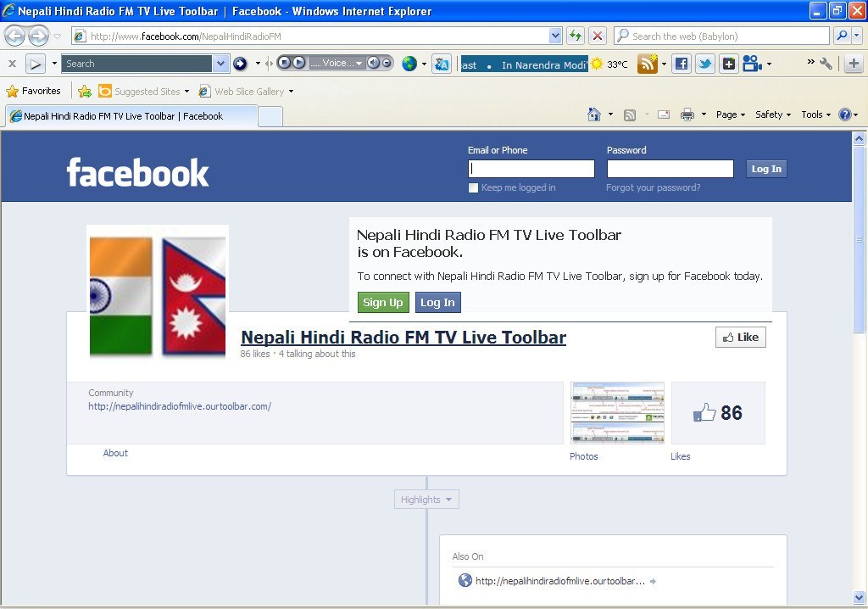Open the Twitter icon on the toolbar
This screenshot has height=609, width=868.
click(x=705, y=63)
